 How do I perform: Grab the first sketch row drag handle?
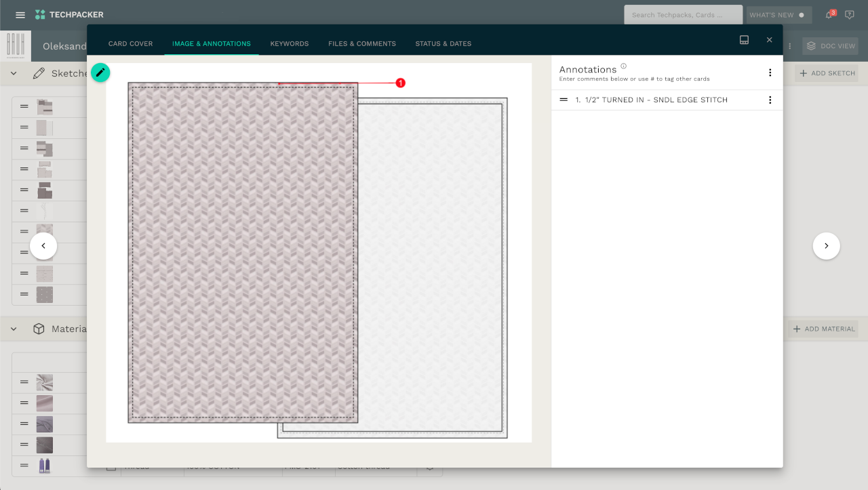tap(24, 106)
